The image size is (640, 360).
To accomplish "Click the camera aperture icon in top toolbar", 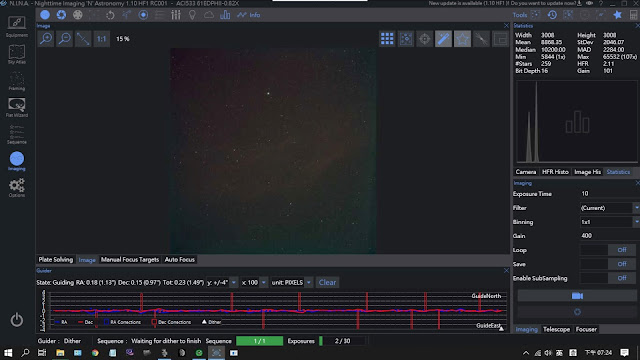I will coord(61,15).
